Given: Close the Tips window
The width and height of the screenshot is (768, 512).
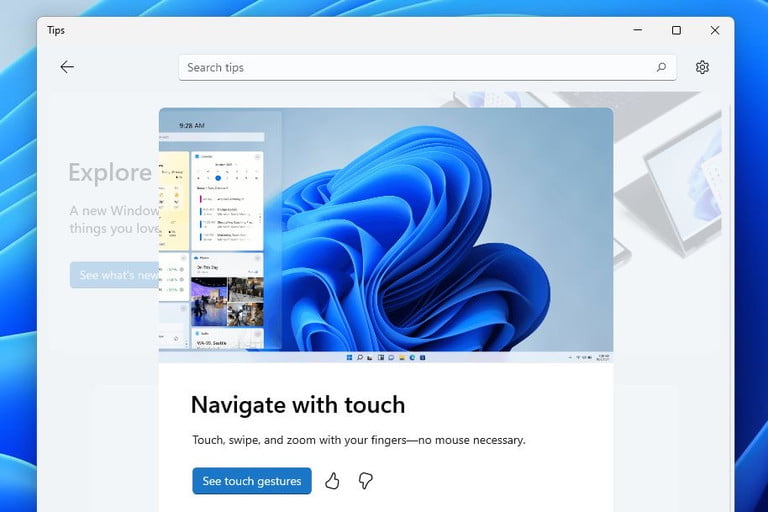Looking at the screenshot, I should pos(715,30).
